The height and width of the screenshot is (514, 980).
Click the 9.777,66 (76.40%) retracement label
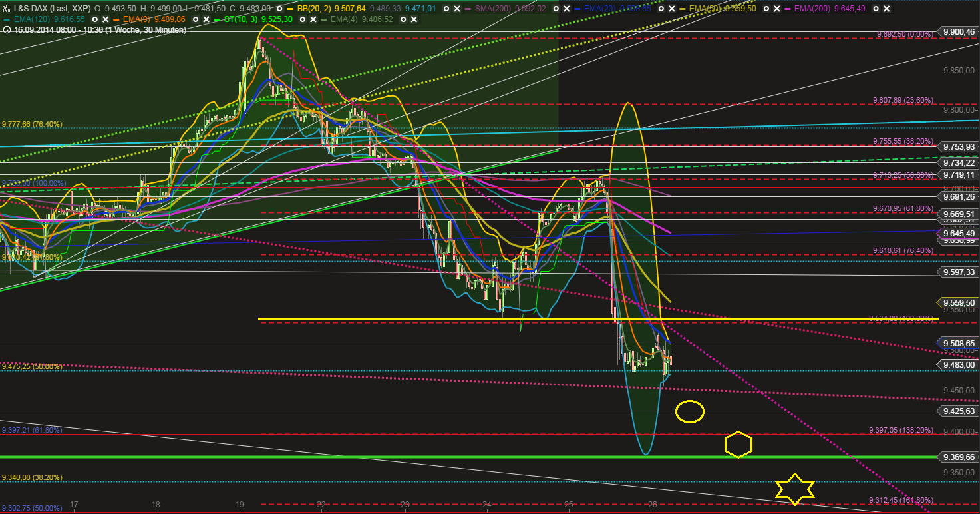(32, 124)
